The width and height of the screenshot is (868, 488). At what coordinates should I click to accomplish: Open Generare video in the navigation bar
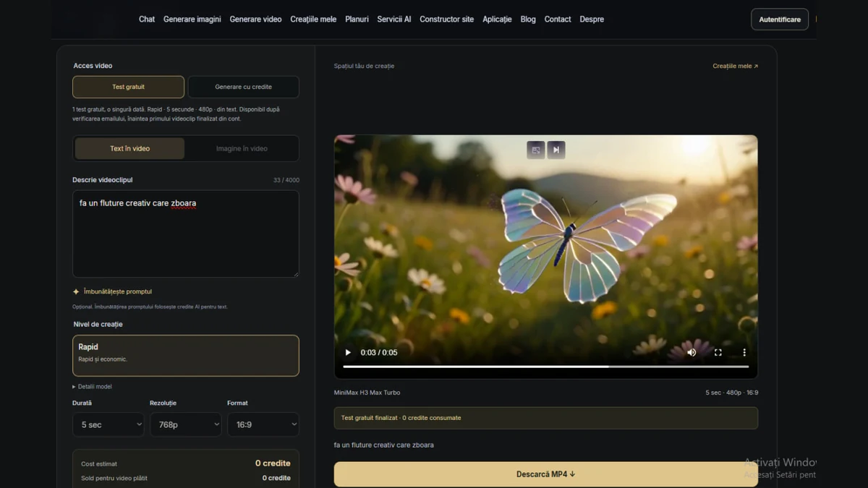(x=255, y=20)
